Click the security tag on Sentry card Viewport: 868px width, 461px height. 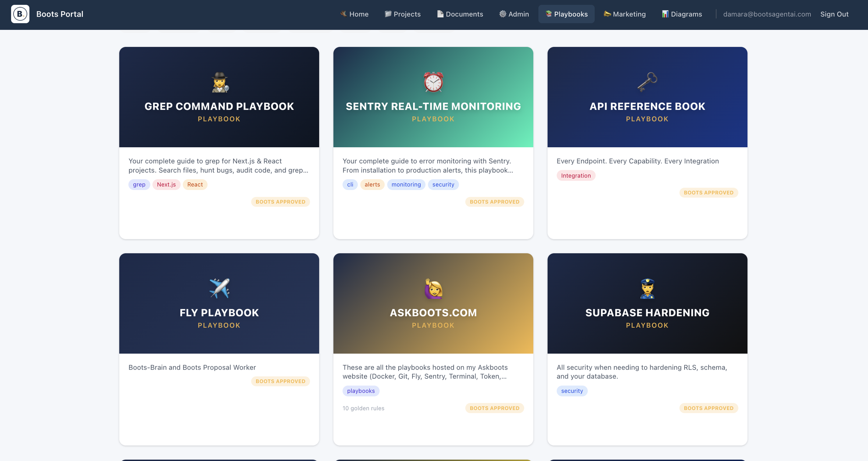click(x=443, y=184)
